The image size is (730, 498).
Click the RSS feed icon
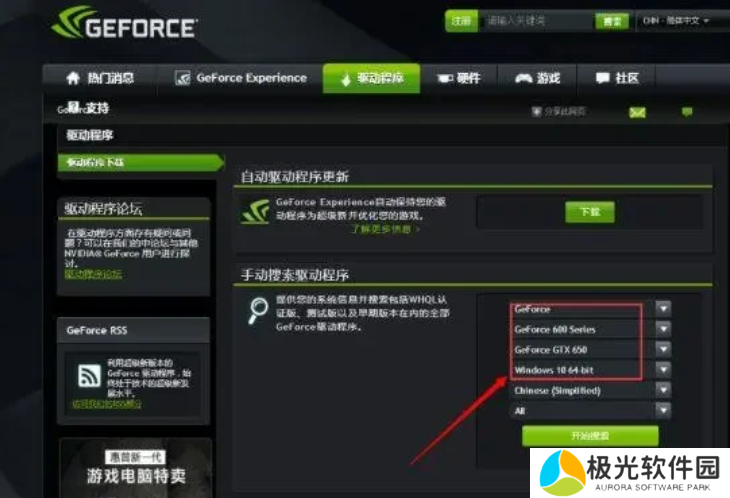pos(89,376)
